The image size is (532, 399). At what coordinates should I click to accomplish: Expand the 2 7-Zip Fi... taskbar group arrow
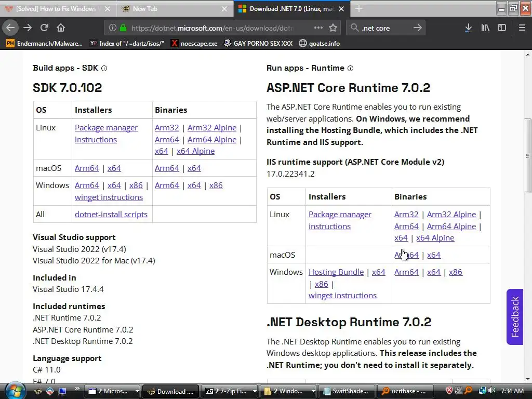tap(255, 391)
